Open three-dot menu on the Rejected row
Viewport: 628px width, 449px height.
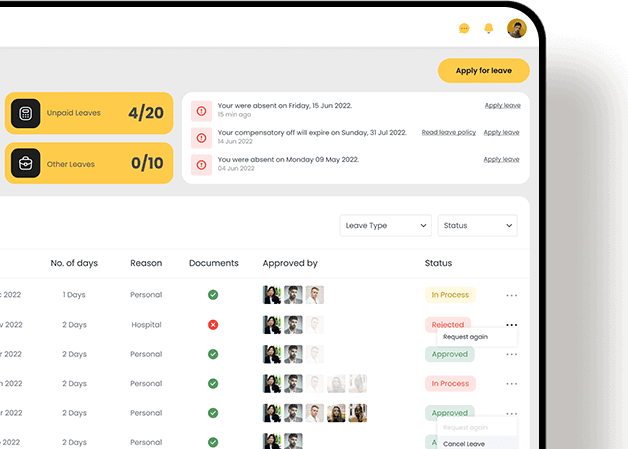tap(512, 325)
